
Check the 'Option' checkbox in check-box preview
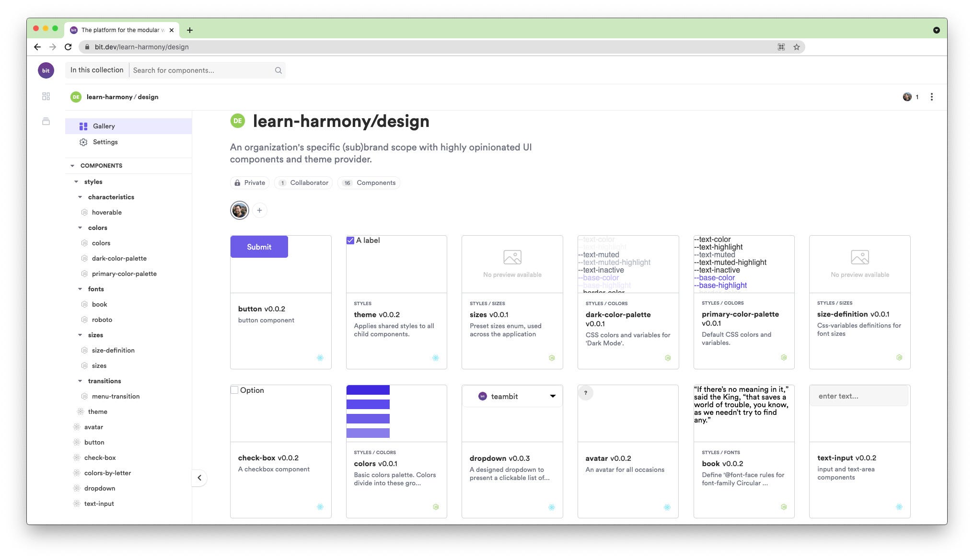pos(234,390)
